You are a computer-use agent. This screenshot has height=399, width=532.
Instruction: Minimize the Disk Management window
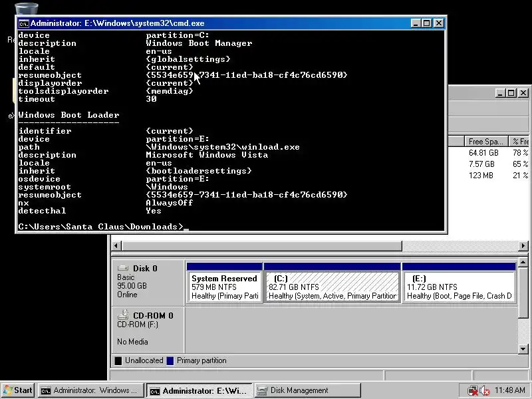(500, 93)
